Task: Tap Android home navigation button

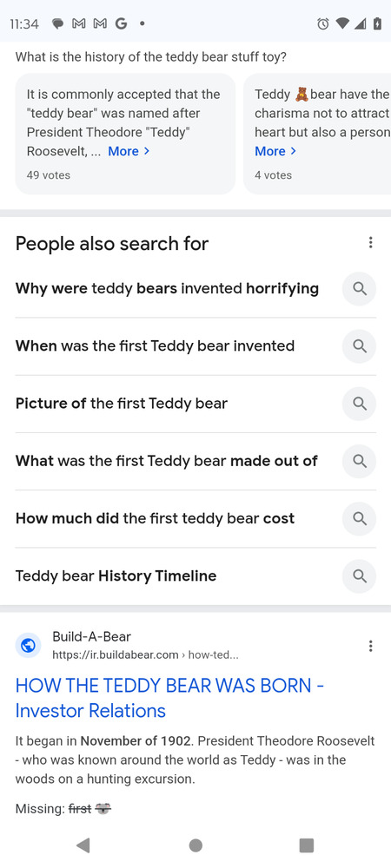Action: [x=195, y=845]
